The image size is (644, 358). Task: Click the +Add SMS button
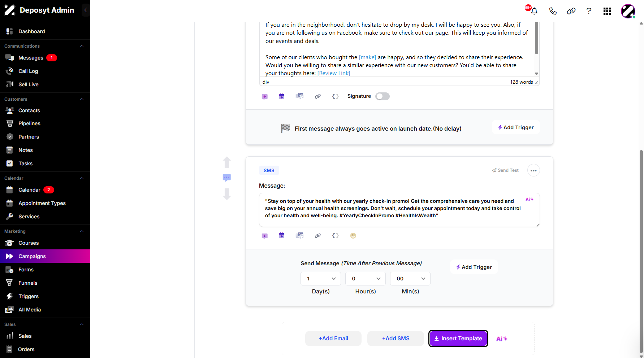coord(396,339)
